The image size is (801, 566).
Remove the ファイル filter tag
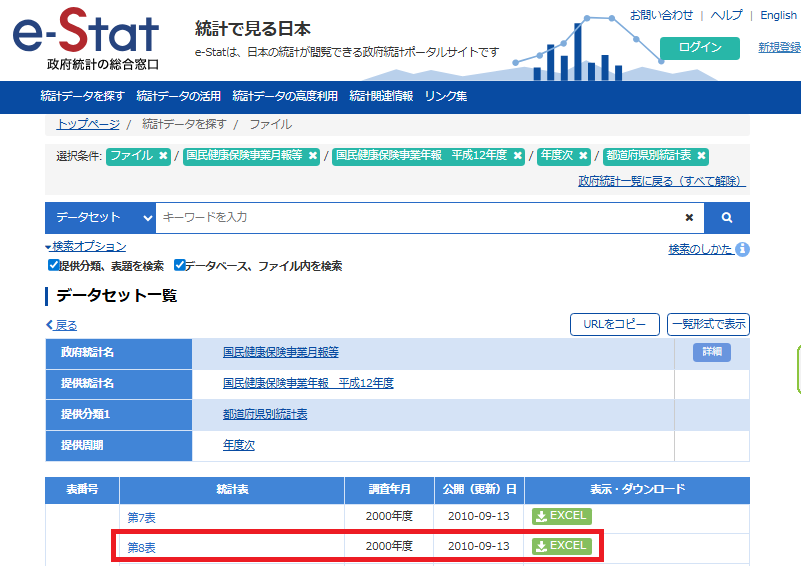[163, 156]
